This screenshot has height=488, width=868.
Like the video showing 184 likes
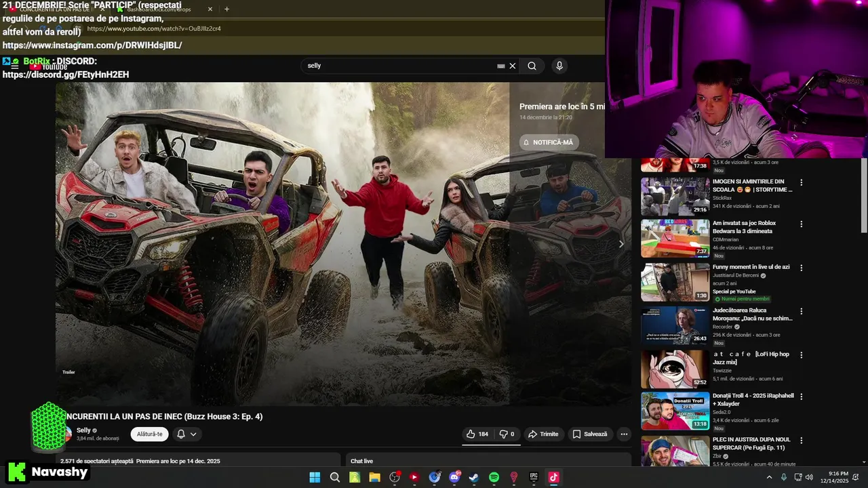[x=477, y=434]
